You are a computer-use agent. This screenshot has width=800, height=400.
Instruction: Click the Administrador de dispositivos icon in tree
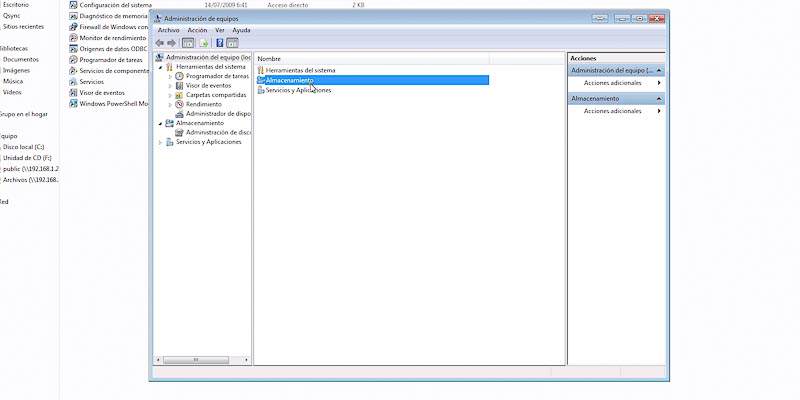[x=179, y=114]
